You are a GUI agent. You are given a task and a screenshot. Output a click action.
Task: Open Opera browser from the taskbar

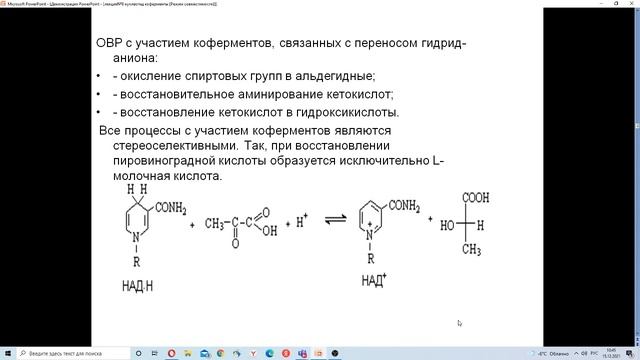point(171,353)
